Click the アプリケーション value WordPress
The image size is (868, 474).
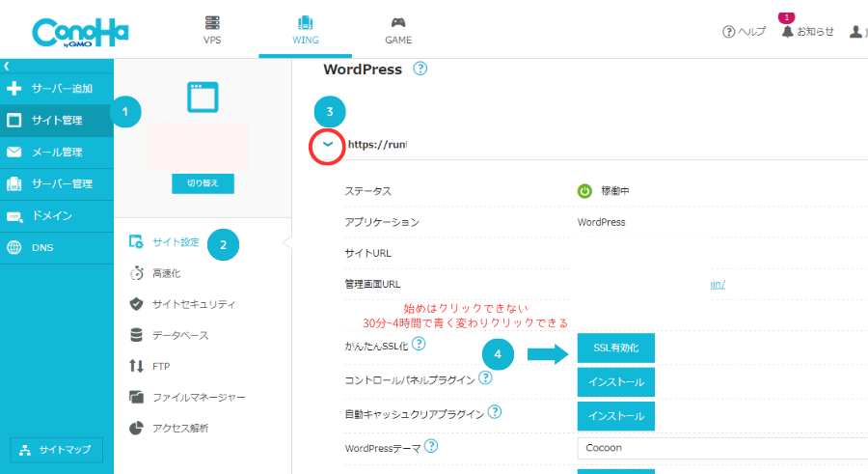point(601,222)
